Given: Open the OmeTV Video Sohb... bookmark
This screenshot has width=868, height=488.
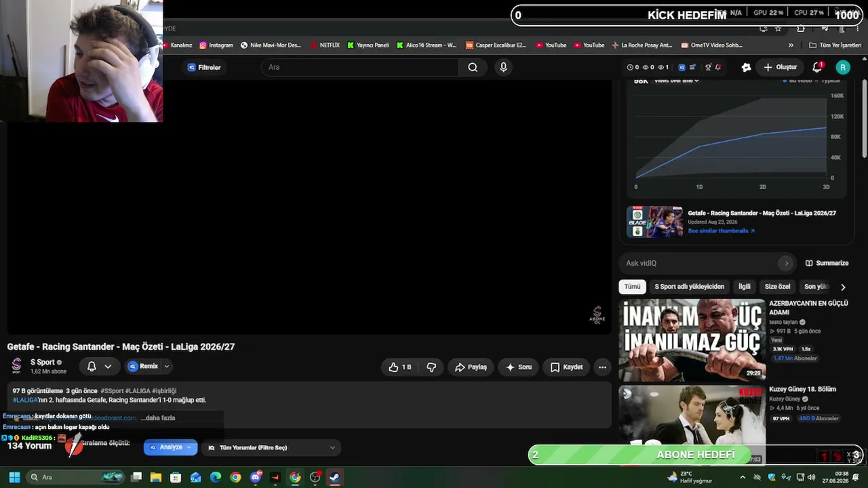Looking at the screenshot, I should click(x=711, y=45).
